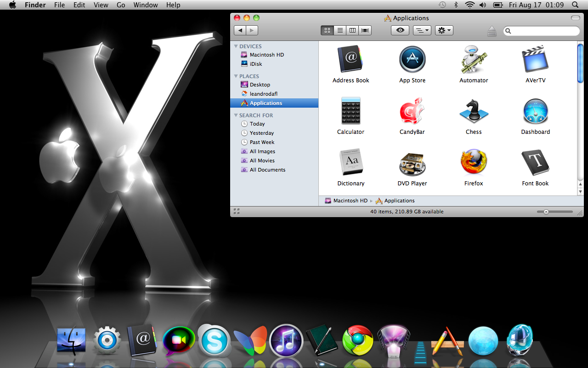
Task: Open the butterfly MSN icon in Dock
Action: [x=250, y=341]
